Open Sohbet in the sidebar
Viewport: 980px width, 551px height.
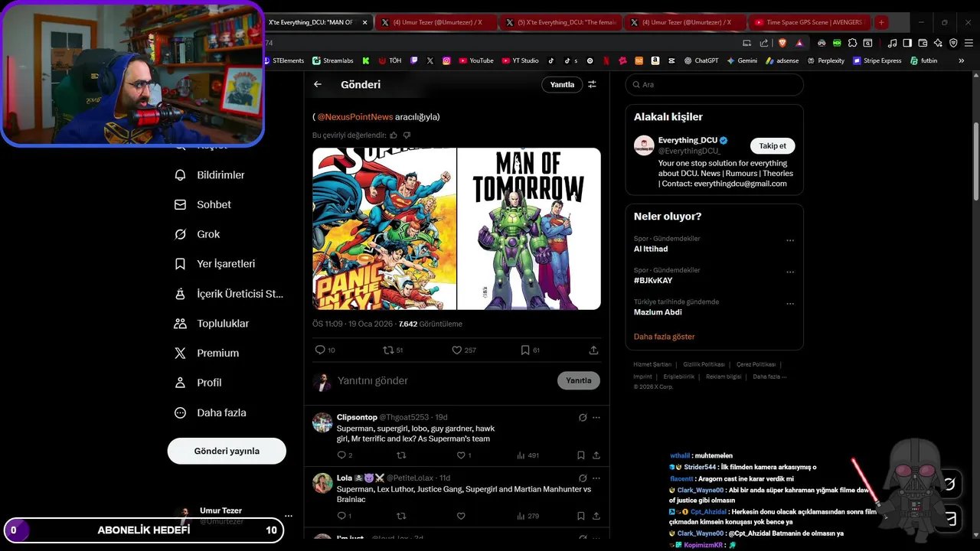[x=203, y=204]
